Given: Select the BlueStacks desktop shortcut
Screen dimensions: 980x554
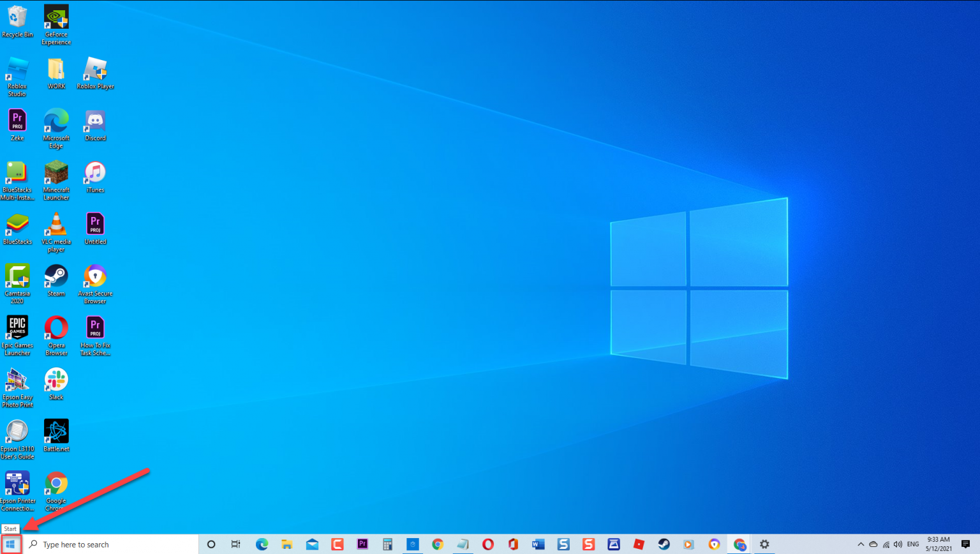Looking at the screenshot, I should tap(17, 228).
